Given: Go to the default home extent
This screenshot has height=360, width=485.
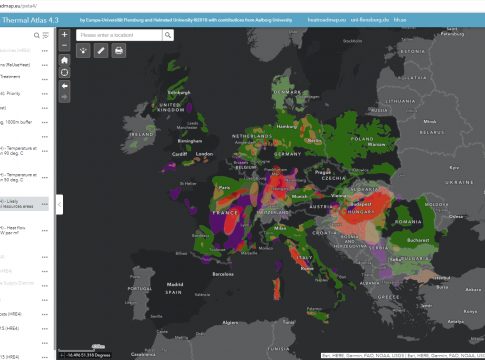Looking at the screenshot, I should (64, 60).
